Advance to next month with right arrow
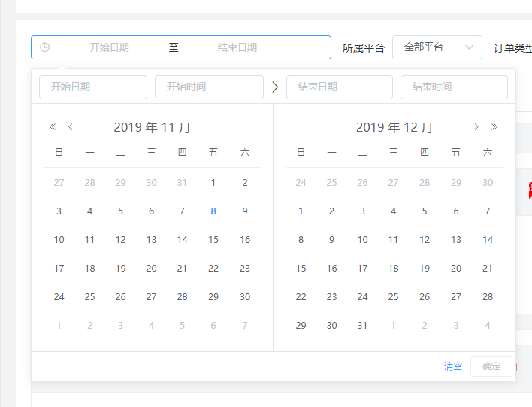This screenshot has width=532, height=407. click(x=476, y=127)
